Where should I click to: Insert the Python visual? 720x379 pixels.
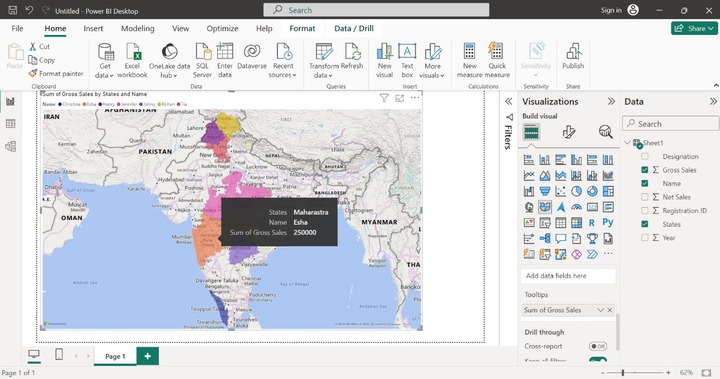pyautogui.click(x=608, y=223)
